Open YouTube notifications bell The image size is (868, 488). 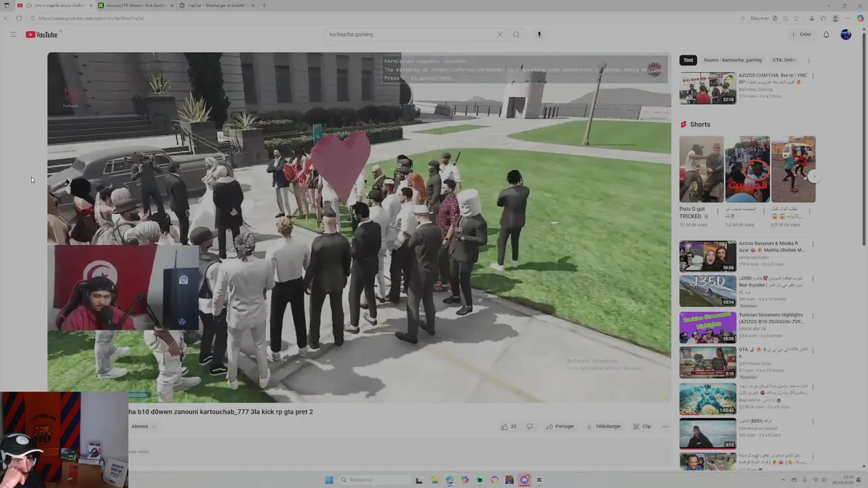coord(826,35)
